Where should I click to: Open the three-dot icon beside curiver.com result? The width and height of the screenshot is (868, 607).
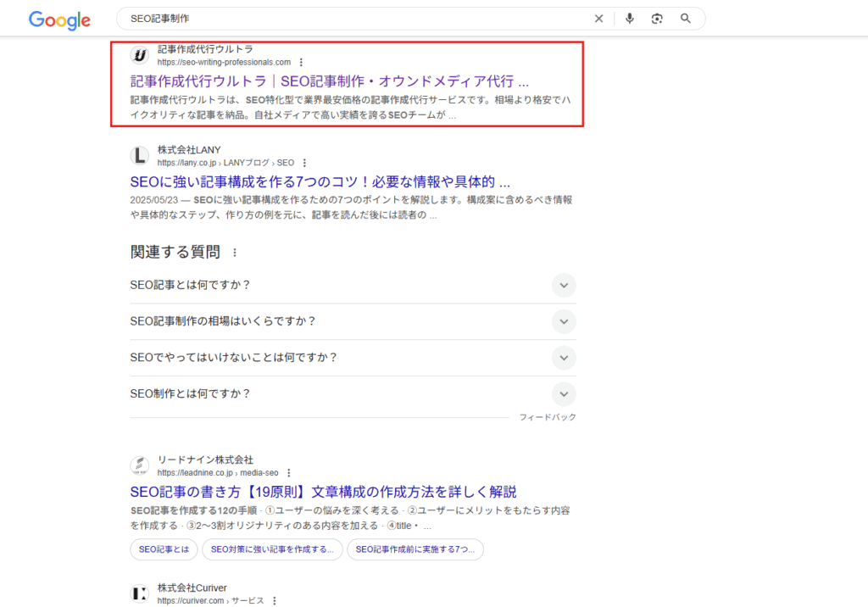[274, 600]
